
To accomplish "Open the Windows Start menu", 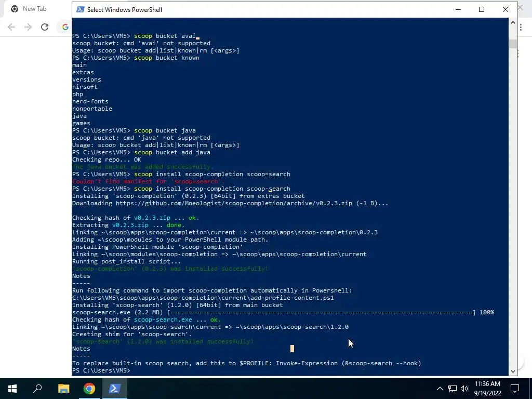I will coord(12,389).
